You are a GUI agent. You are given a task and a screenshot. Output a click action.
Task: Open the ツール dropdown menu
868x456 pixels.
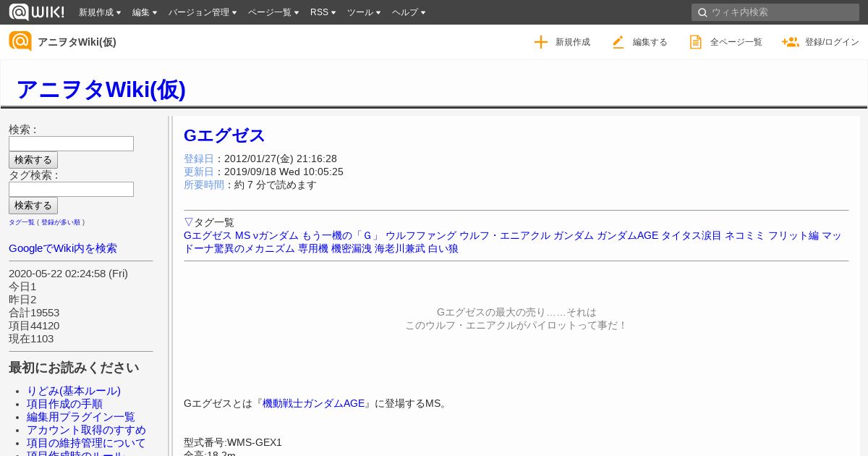(x=364, y=12)
